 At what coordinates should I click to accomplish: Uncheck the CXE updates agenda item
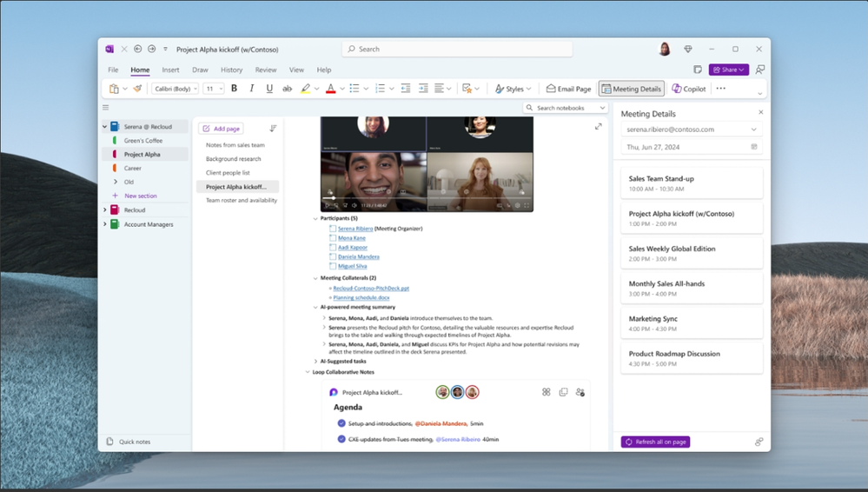click(341, 439)
